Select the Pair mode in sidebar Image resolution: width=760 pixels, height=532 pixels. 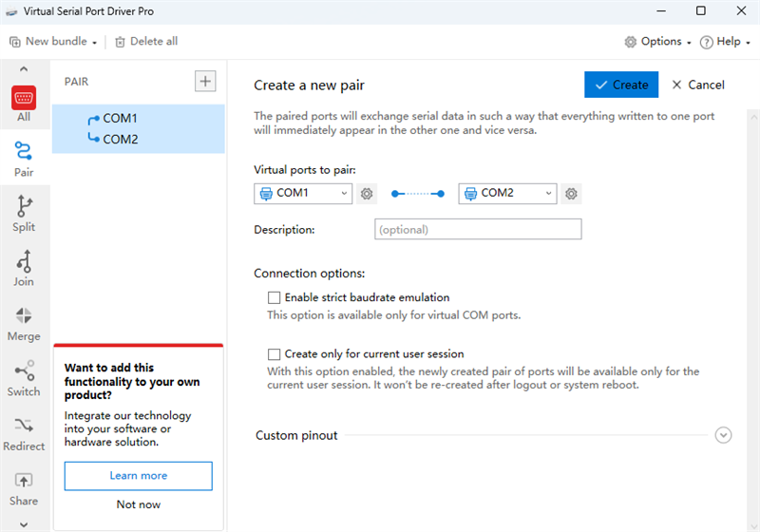[x=24, y=160]
